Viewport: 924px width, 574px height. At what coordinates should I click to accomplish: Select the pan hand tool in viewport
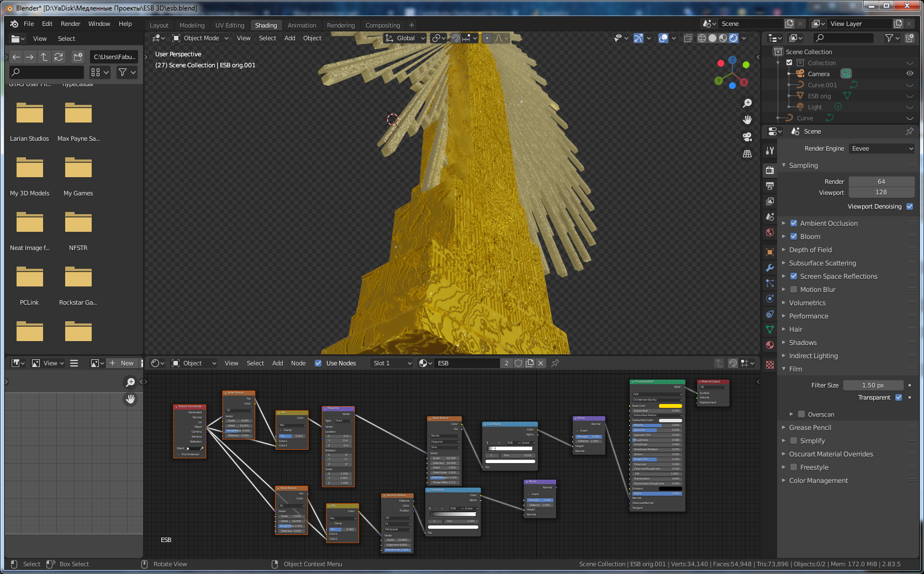[747, 120]
